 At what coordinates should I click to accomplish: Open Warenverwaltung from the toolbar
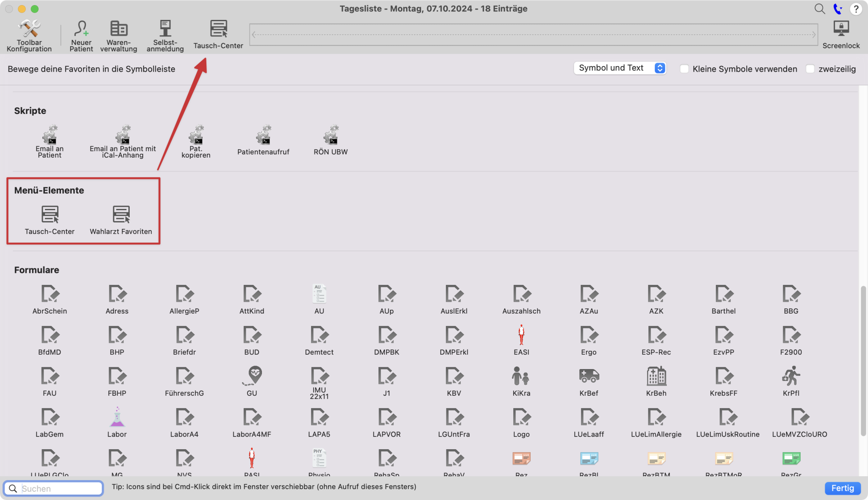[x=119, y=36]
